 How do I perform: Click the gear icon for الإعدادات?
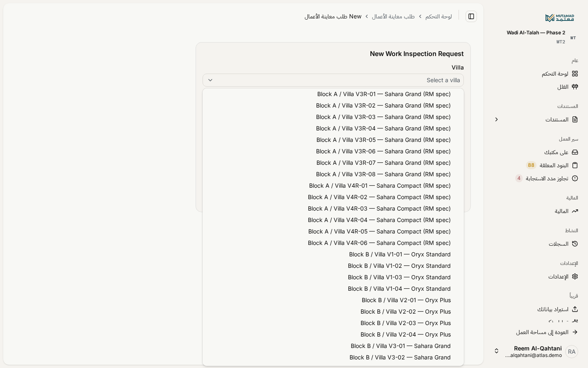coord(575,276)
